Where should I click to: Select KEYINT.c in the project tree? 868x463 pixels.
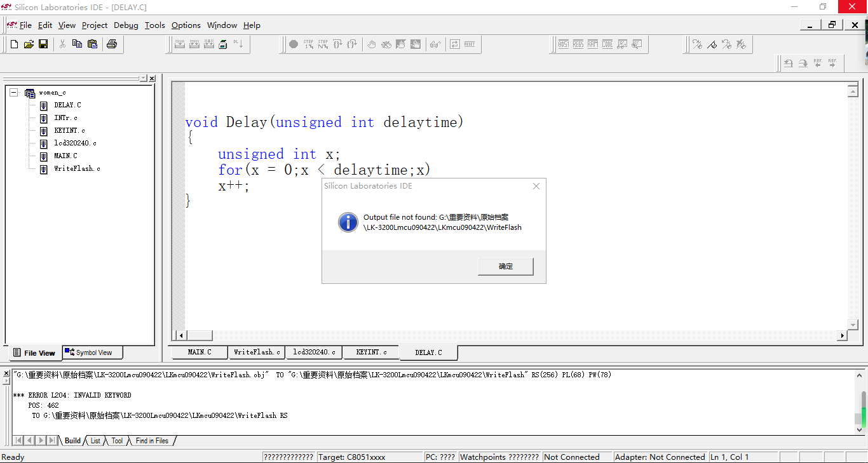coord(69,130)
